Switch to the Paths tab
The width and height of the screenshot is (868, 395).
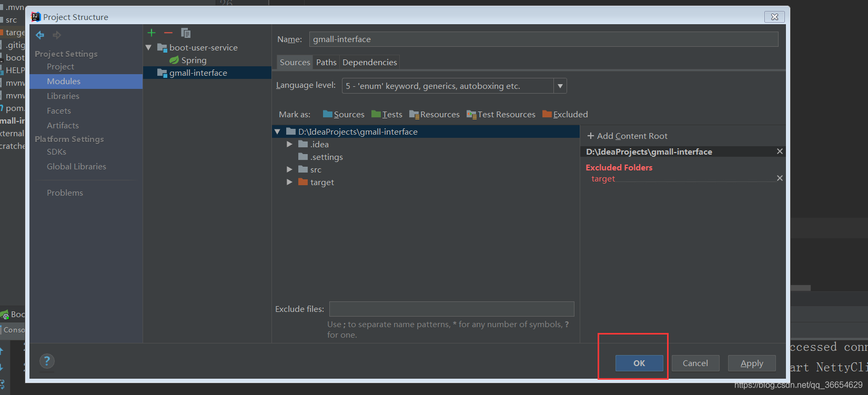point(326,62)
